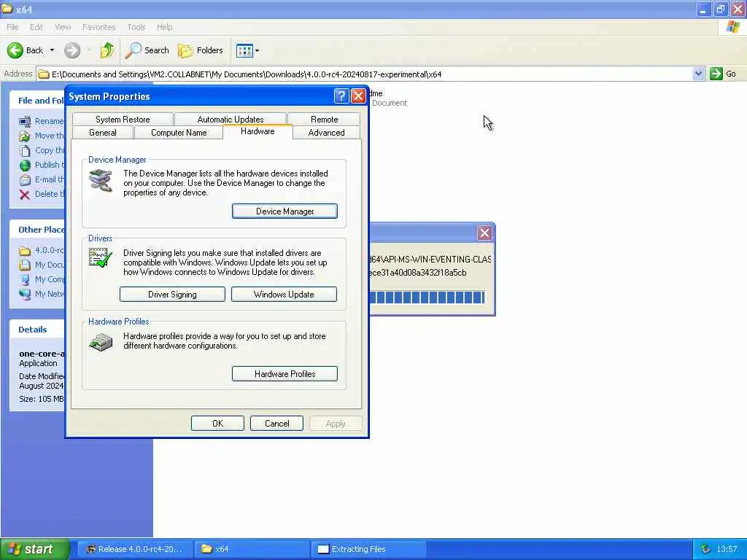The height and width of the screenshot is (560, 747).
Task: Expand the Address bar dropdown arrow
Action: coord(698,74)
